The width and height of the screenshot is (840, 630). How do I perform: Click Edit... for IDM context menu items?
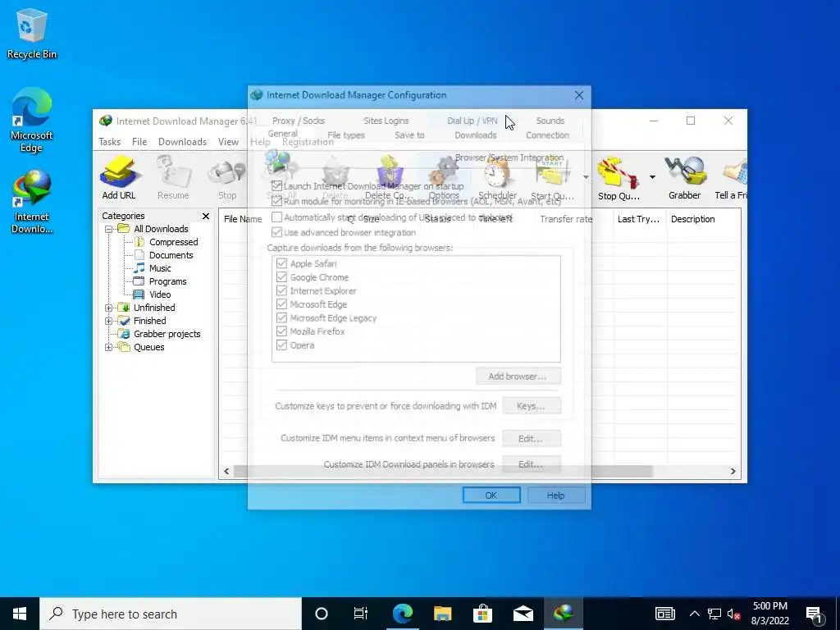click(x=531, y=438)
